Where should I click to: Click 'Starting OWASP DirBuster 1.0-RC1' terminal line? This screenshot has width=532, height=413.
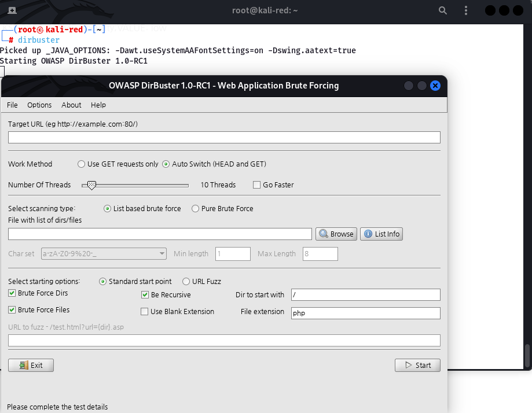pos(74,61)
